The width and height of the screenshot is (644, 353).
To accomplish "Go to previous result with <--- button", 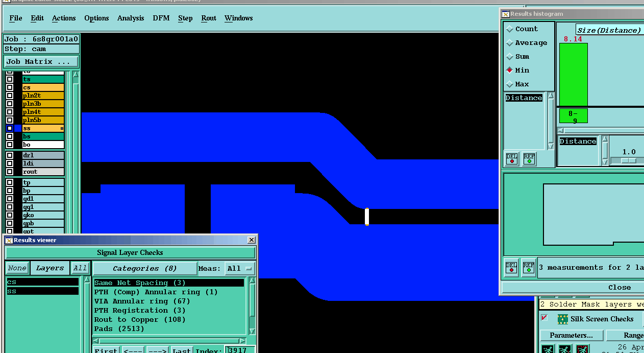I will coord(133,350).
